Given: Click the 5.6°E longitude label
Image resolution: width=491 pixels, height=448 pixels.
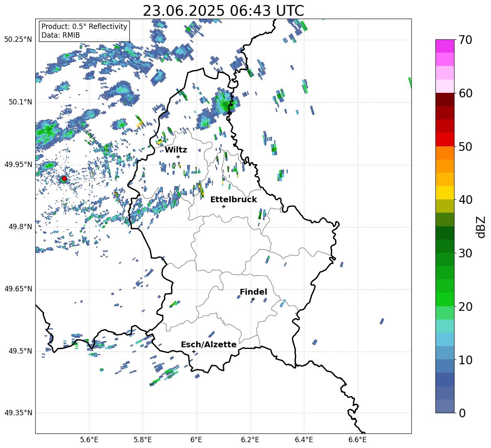Looking at the screenshot, I should pyautogui.click(x=89, y=440).
